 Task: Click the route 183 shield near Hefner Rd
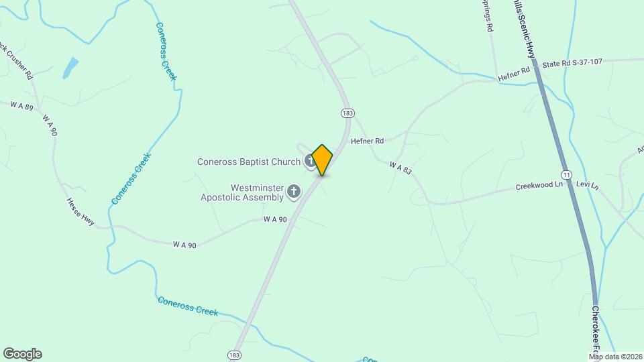(x=347, y=113)
